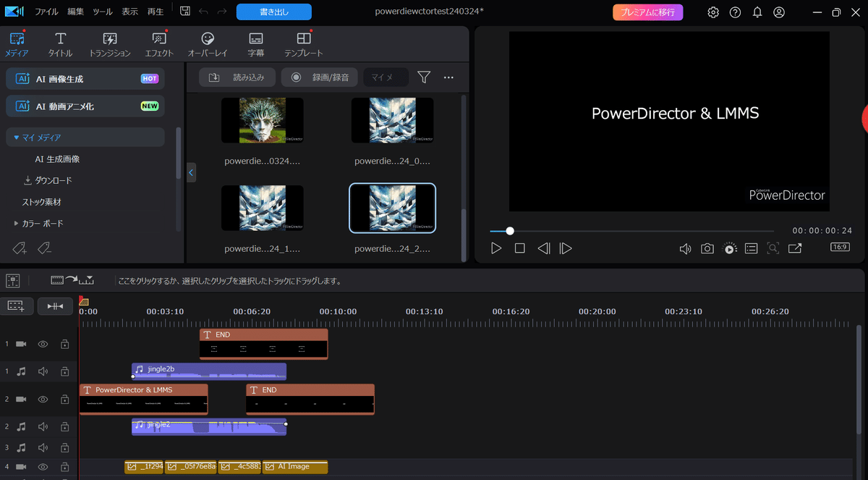
Task: Click the add tag icon with plus
Action: point(20,248)
